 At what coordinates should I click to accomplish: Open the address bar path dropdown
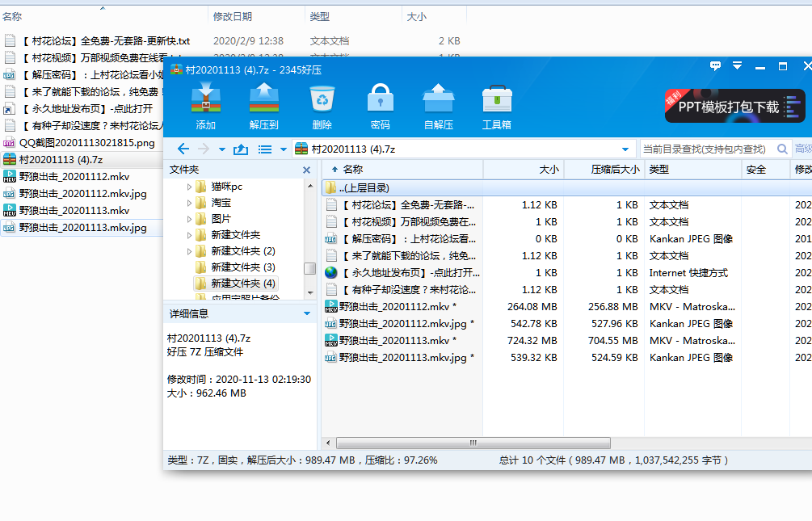(x=625, y=149)
